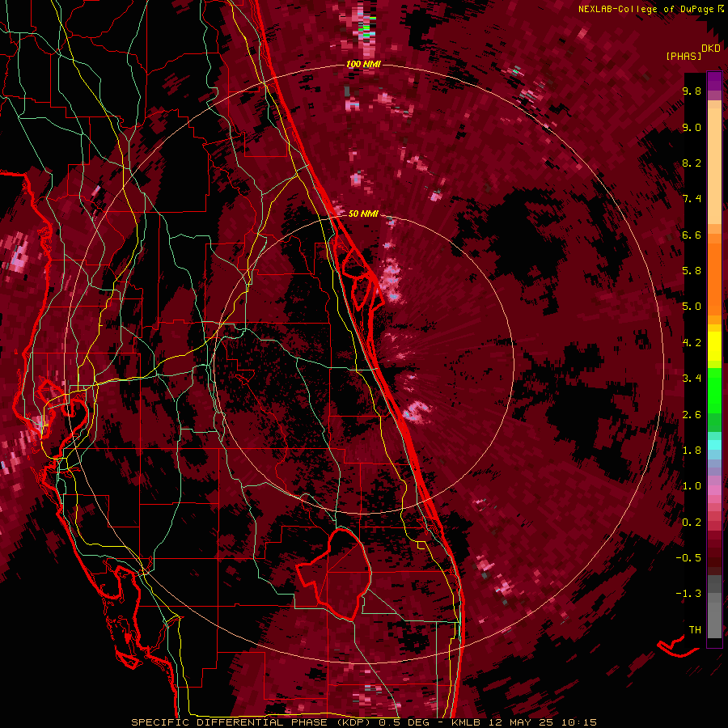Click the Specific Differential Phase (KDP) caption
The image size is (728, 728).
click(364, 722)
